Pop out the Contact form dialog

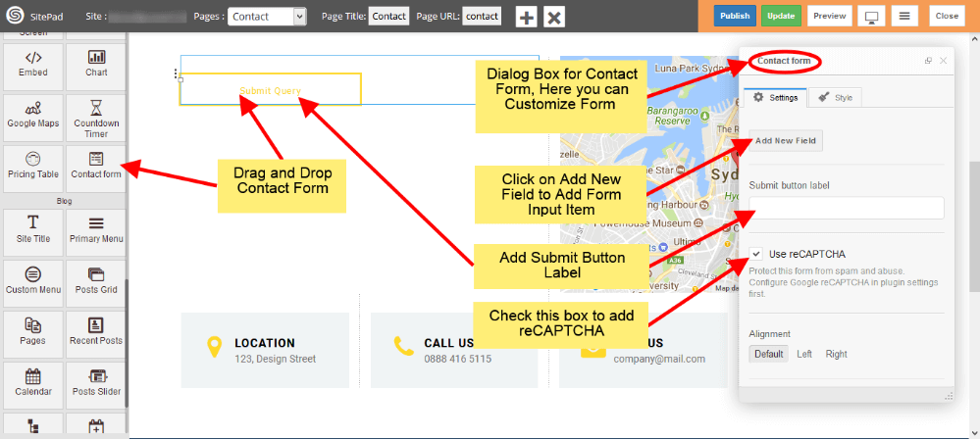click(928, 61)
